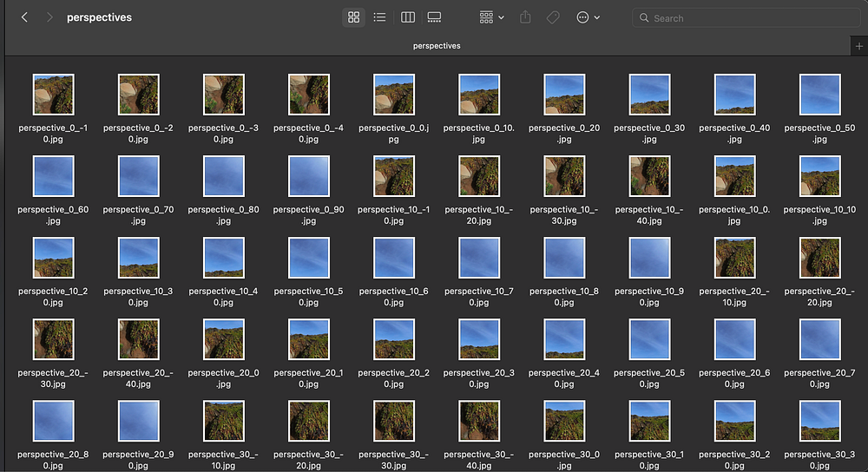Click the Share icon

(525, 17)
